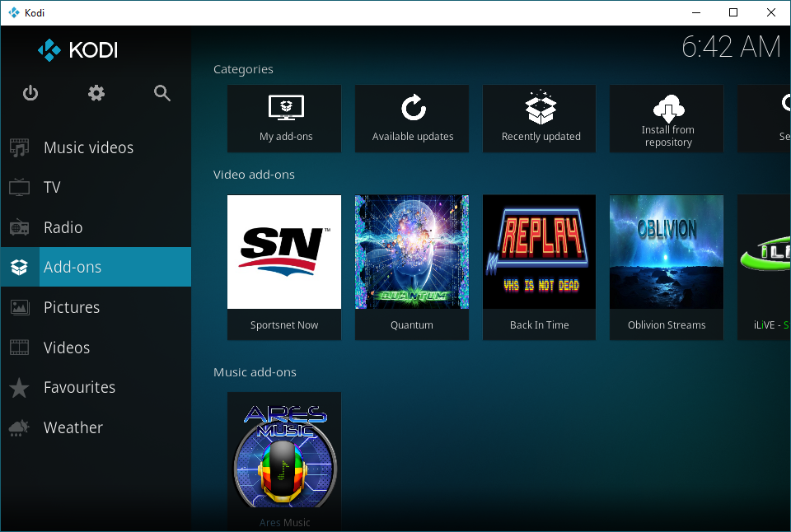Viewport: 791px width, 532px height.
Task: Open Available updates category
Action: (x=412, y=119)
